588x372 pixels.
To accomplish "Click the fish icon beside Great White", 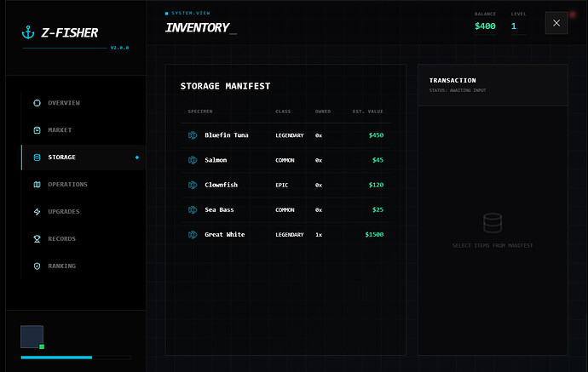I will (193, 234).
